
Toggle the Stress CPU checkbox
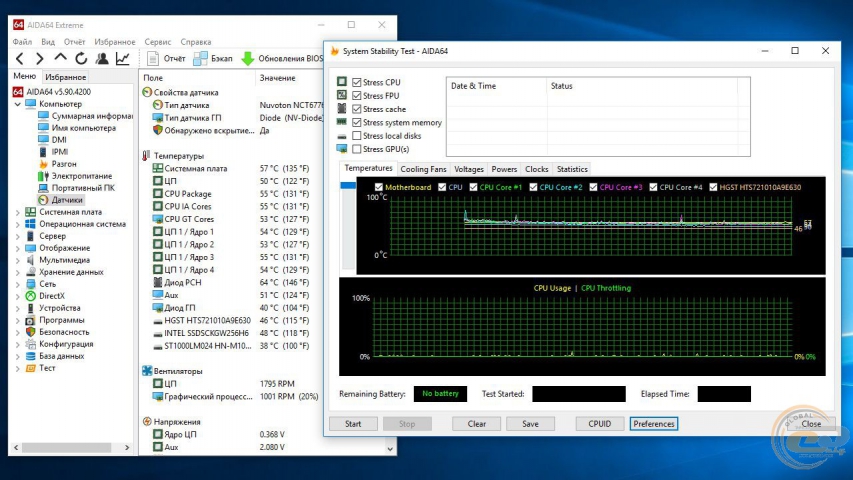pyautogui.click(x=356, y=82)
